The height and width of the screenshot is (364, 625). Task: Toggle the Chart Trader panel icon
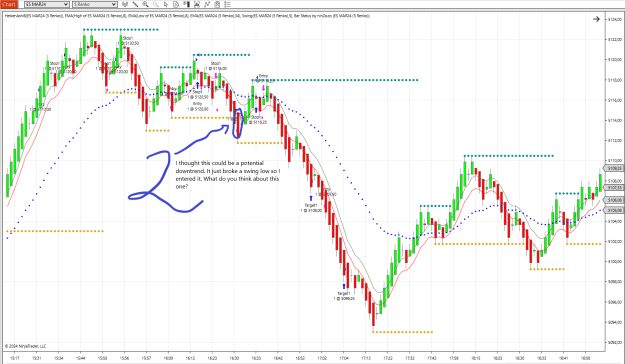(x=187, y=4)
